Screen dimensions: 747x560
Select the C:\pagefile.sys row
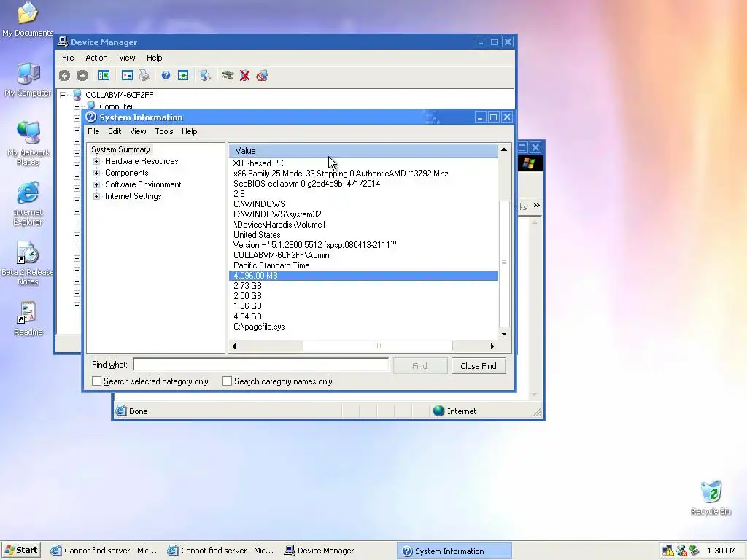(363, 327)
